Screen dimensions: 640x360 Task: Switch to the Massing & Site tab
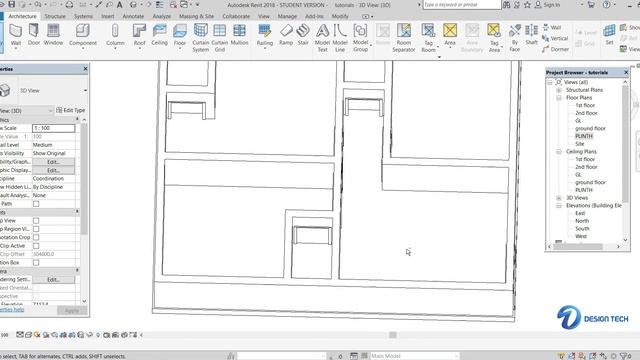coord(196,16)
